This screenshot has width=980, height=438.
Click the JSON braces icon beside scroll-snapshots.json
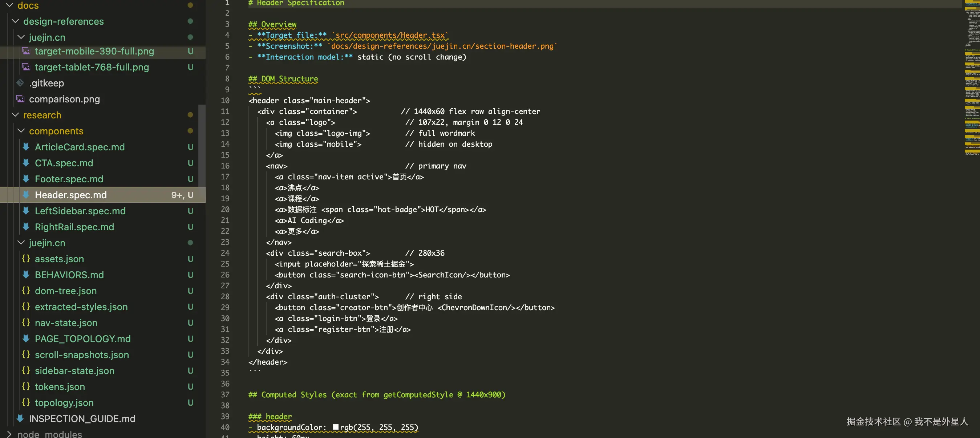pos(26,355)
